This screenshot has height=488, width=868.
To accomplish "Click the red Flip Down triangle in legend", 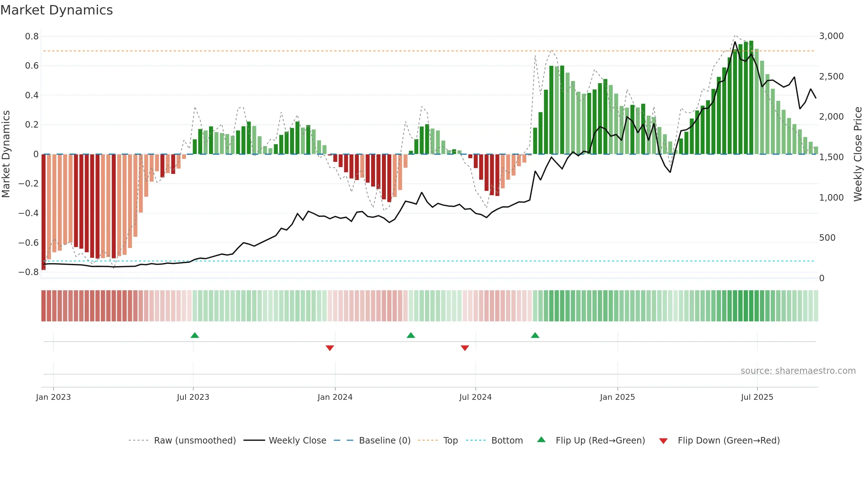I will click(663, 441).
